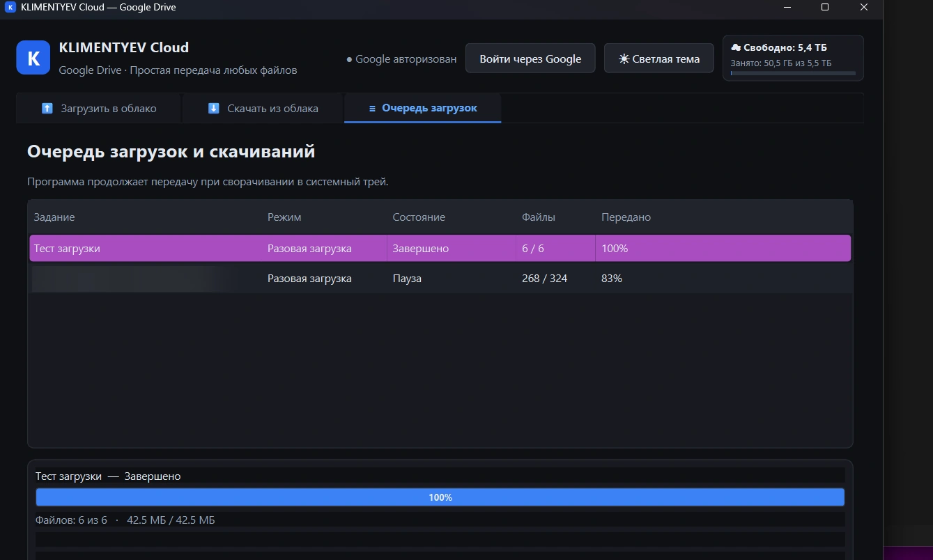933x560 pixels.
Task: Sort by Задание column header
Action: (x=54, y=217)
